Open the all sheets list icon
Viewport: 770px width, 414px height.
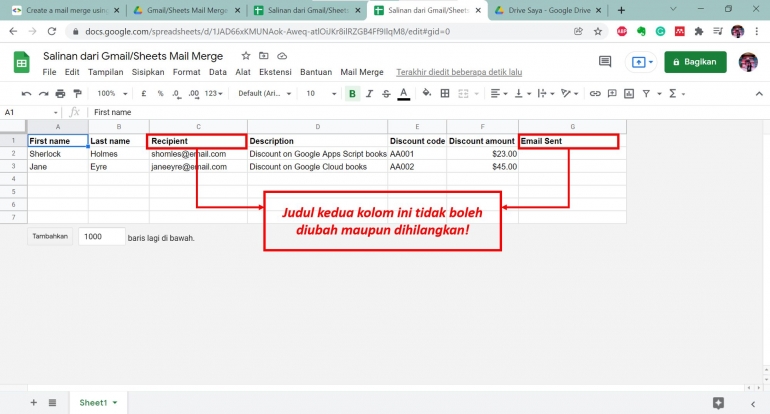point(53,403)
